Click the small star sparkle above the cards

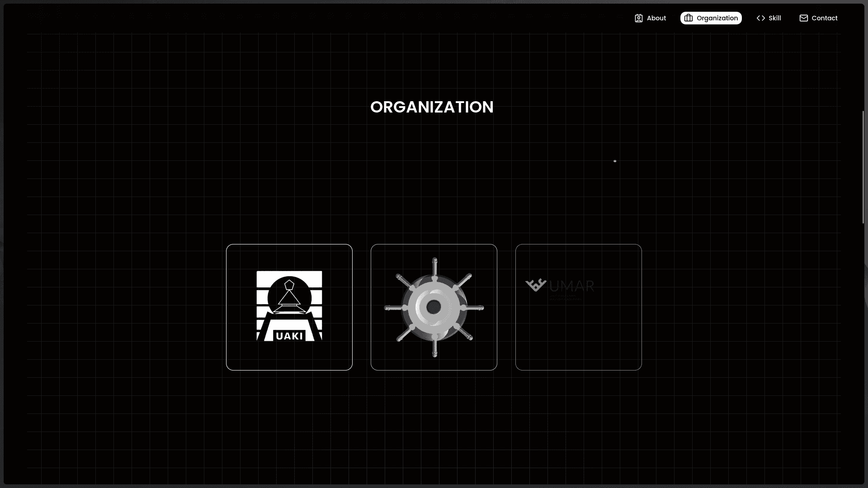[615, 161]
